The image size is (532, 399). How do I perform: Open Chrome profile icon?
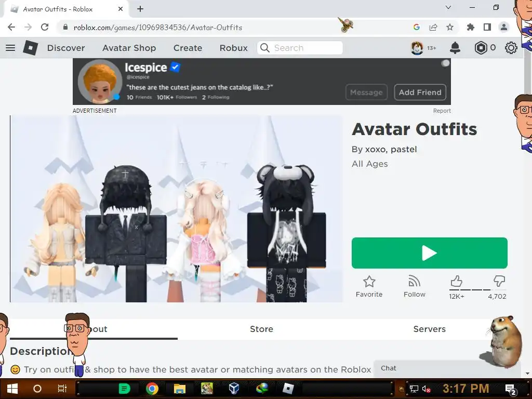(504, 27)
